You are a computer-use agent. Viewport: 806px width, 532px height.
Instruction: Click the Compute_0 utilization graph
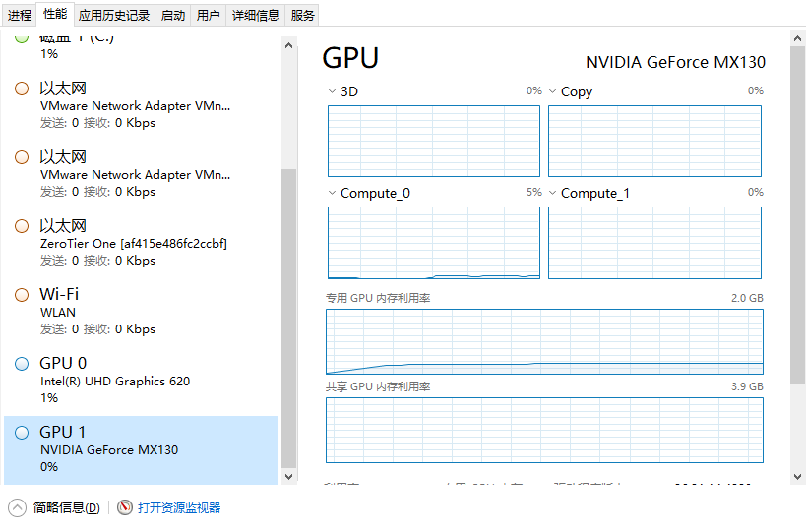434,243
